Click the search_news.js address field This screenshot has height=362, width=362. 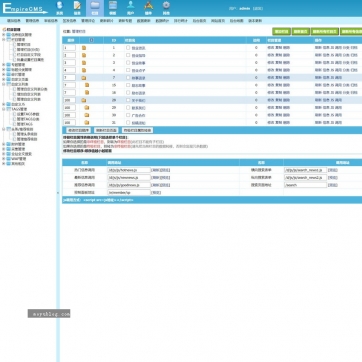[305, 170]
